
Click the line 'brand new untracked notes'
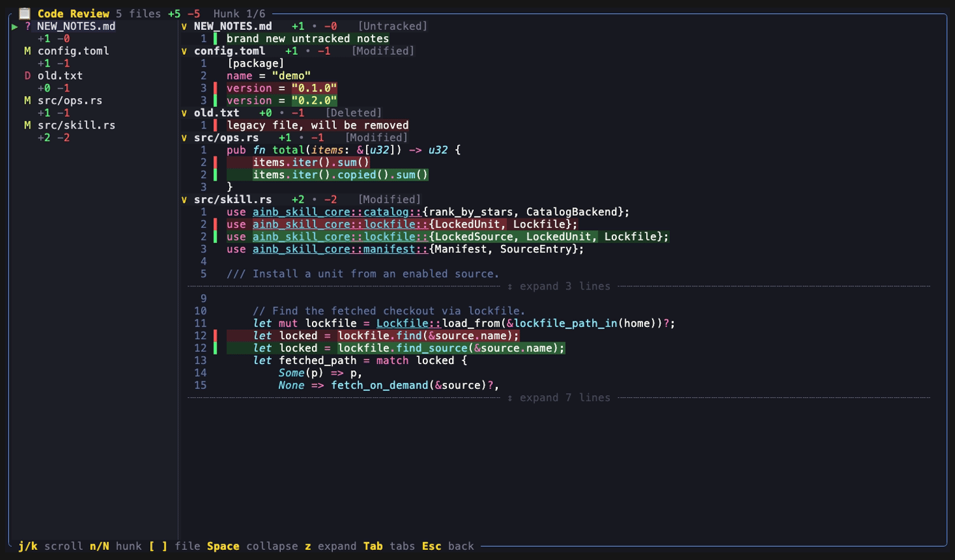pyautogui.click(x=308, y=38)
